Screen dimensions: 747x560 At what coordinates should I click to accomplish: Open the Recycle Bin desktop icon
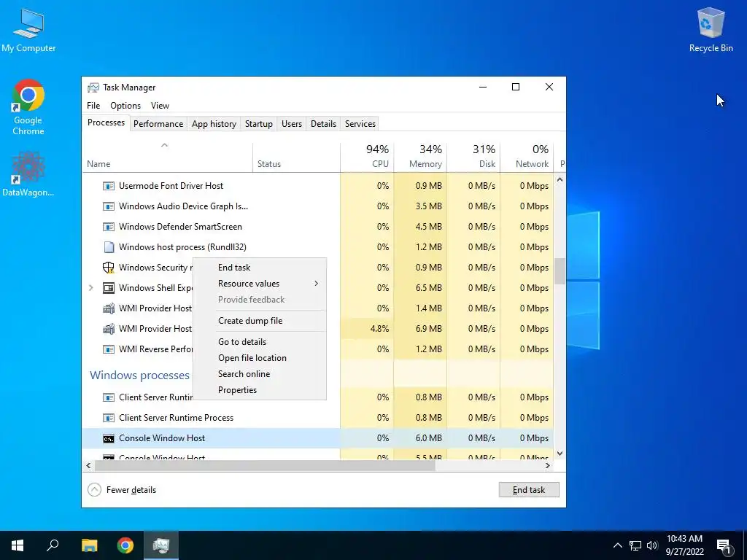[711, 31]
